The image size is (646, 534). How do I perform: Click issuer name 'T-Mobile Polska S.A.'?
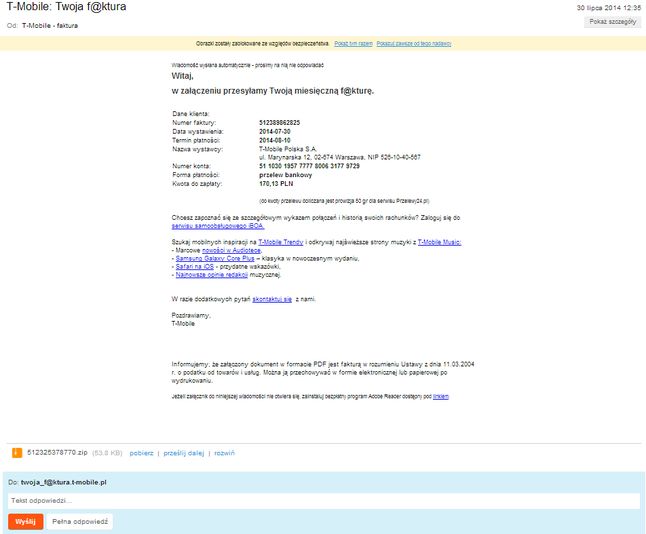pyautogui.click(x=288, y=149)
